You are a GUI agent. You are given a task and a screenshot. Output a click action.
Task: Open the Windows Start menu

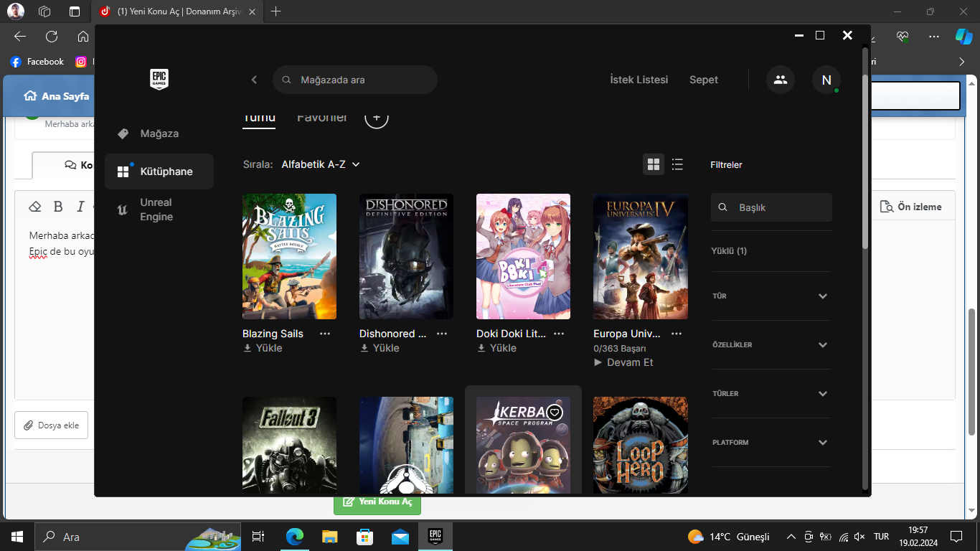17,537
